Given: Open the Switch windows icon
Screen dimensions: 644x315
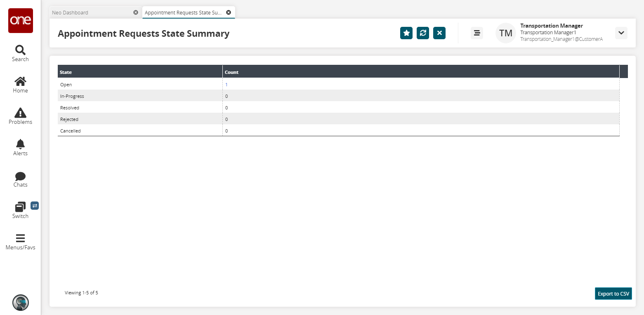Looking at the screenshot, I should pos(20,210).
